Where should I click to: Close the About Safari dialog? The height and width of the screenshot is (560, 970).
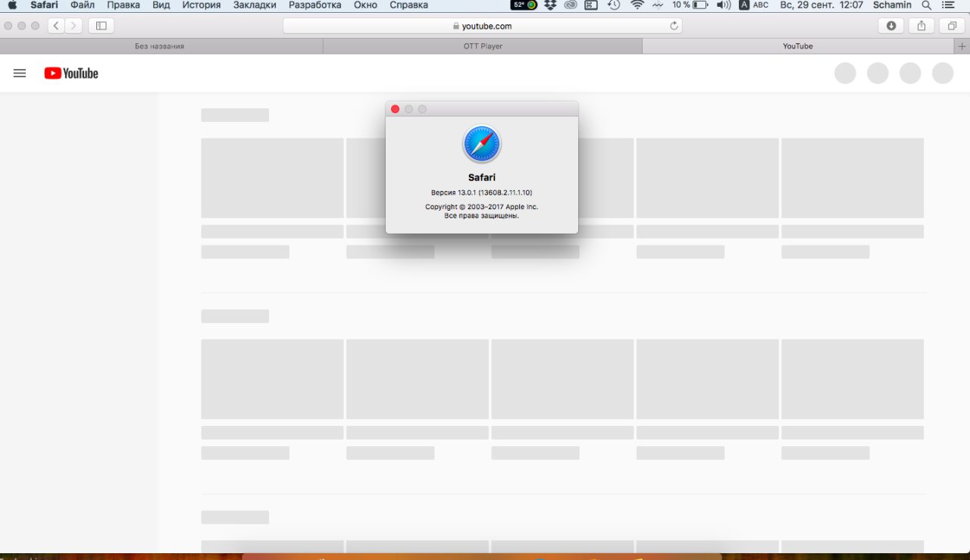point(395,109)
